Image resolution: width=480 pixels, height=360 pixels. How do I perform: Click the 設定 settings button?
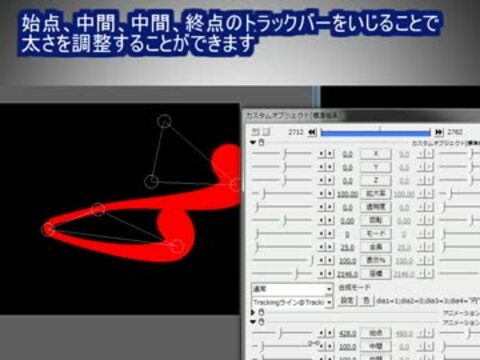tap(347, 301)
